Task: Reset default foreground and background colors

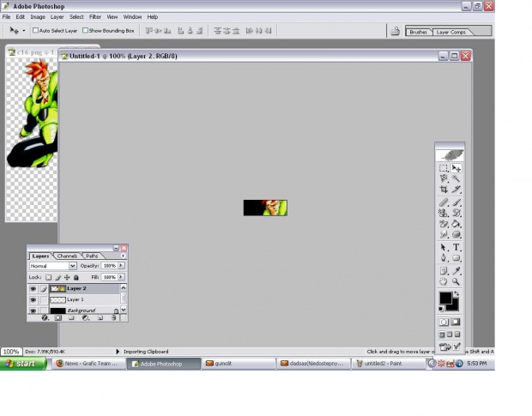Action: pyautogui.click(x=441, y=309)
